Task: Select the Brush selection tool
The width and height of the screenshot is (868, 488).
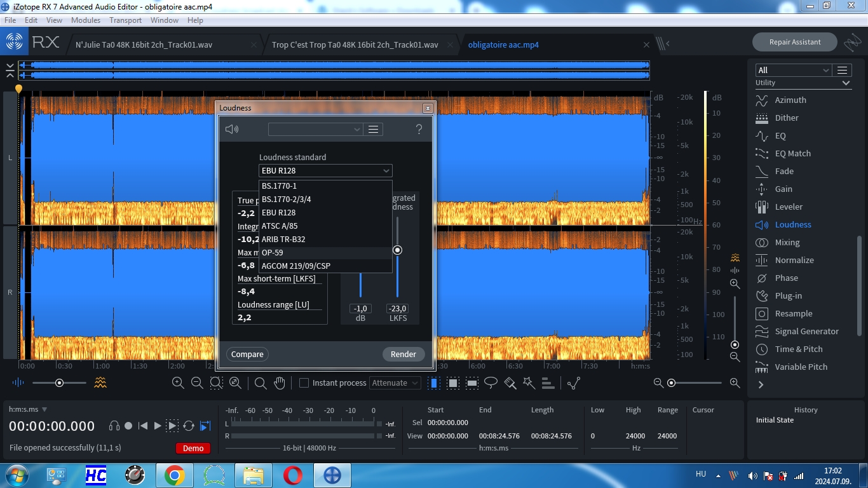Action: pos(510,383)
